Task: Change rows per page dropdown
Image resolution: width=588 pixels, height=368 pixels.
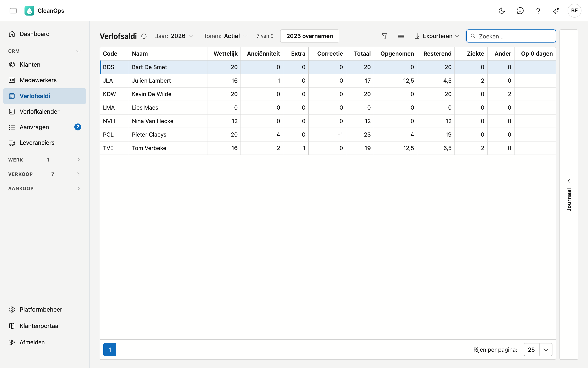Action: click(x=538, y=350)
